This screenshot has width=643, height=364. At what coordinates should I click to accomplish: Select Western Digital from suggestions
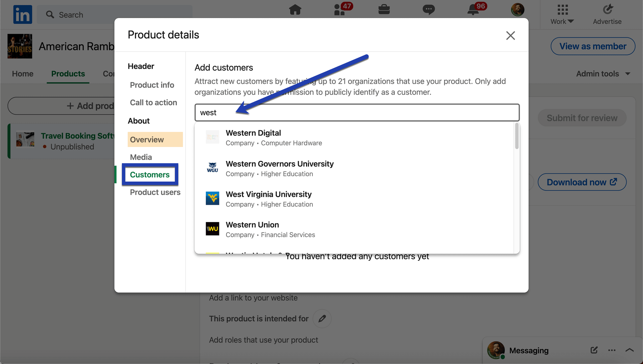point(354,138)
